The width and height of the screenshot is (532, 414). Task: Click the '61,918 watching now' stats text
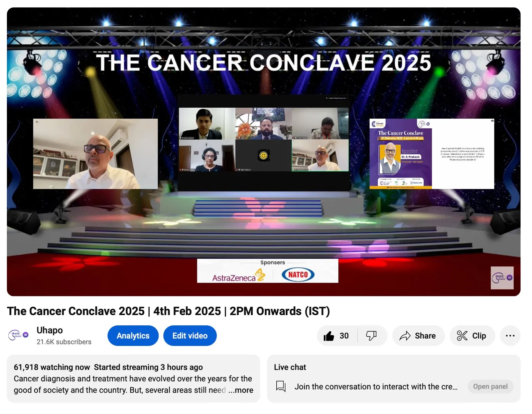pyautogui.click(x=51, y=367)
